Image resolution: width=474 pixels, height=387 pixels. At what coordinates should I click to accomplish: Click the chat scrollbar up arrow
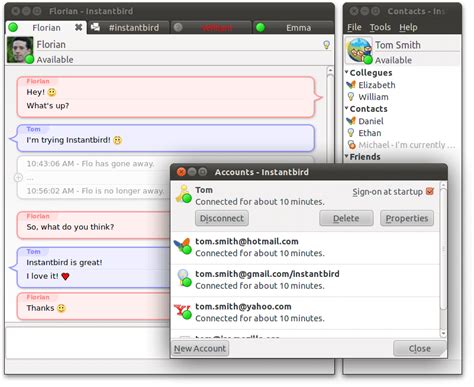click(330, 70)
